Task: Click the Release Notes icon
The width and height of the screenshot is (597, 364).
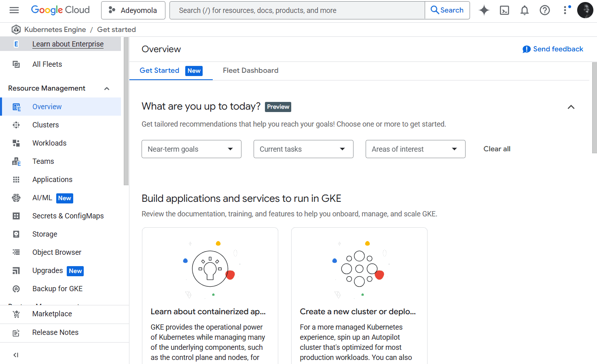Action: tap(16, 333)
